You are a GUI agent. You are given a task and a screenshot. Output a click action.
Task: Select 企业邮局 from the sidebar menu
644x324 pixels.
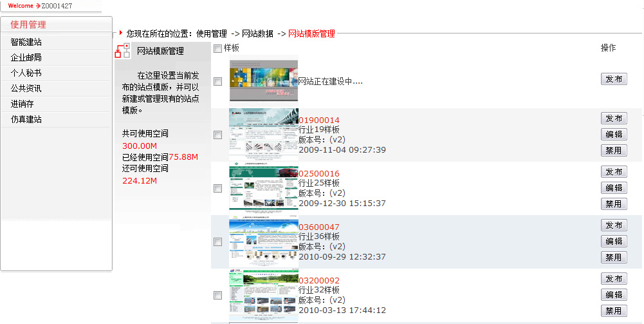pos(26,57)
